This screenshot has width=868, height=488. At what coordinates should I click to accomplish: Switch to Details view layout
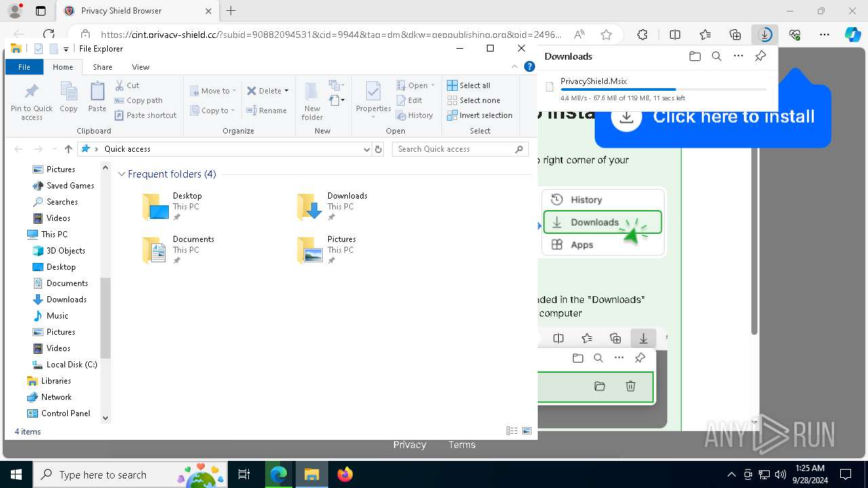(x=512, y=431)
